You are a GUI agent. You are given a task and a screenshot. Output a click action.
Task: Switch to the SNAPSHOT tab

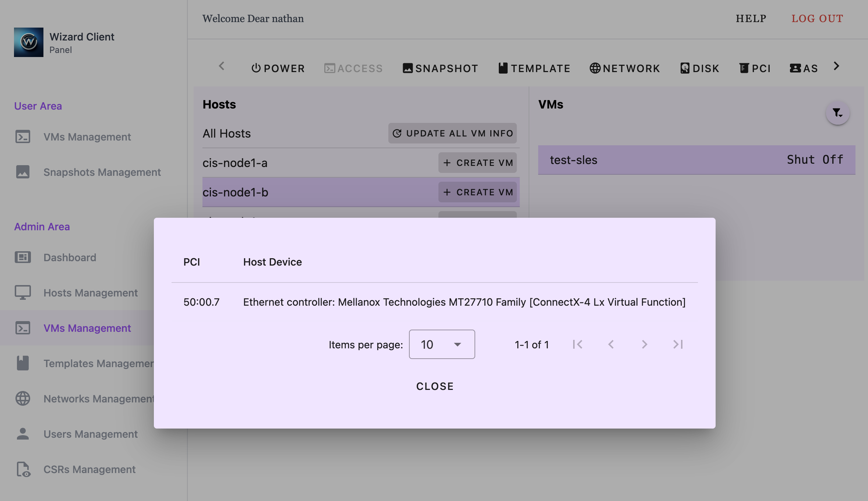tap(440, 68)
